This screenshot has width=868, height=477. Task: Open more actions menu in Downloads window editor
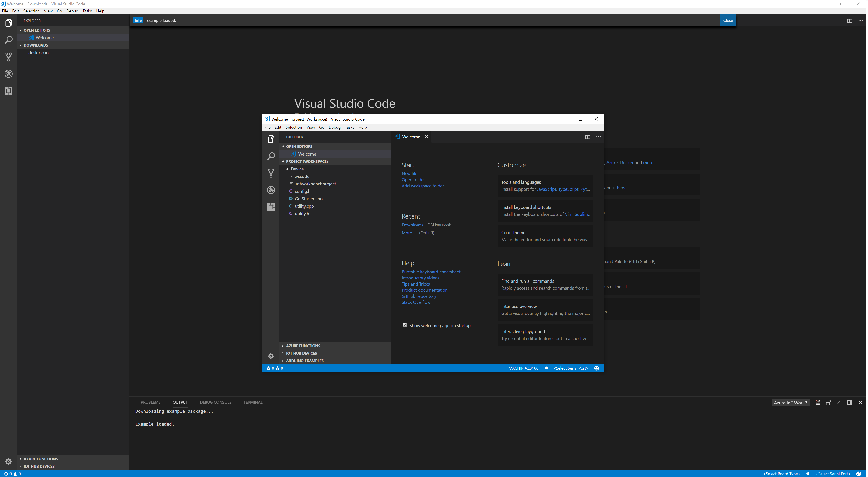[861, 21]
